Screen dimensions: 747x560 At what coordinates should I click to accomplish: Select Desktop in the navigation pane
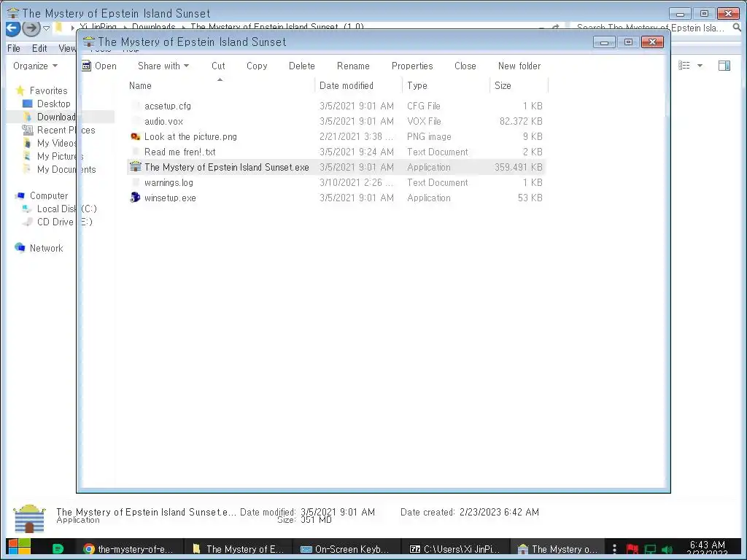[x=53, y=104]
